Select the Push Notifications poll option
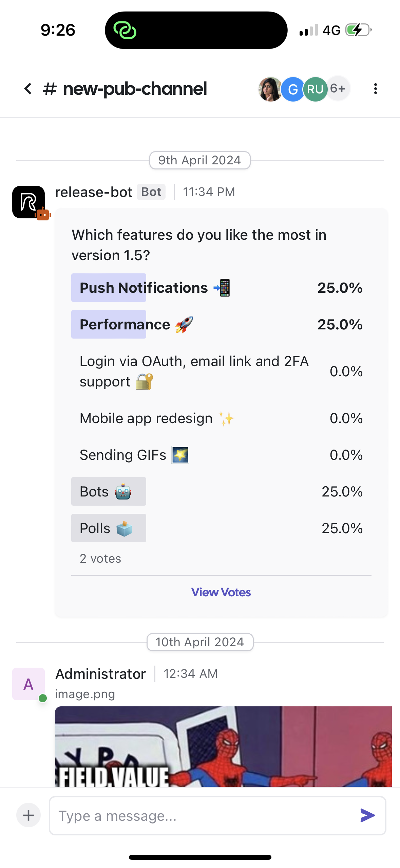Image resolution: width=400 pixels, height=868 pixels. [217, 288]
